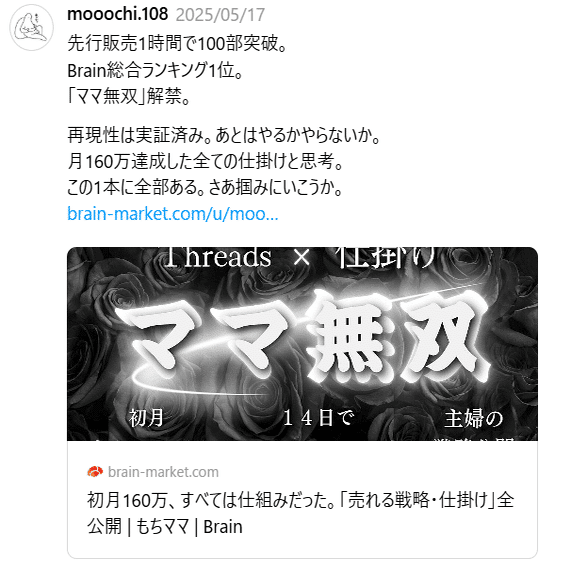Click the mooochi.108 username
Screen dimensions: 571x571
click(118, 15)
